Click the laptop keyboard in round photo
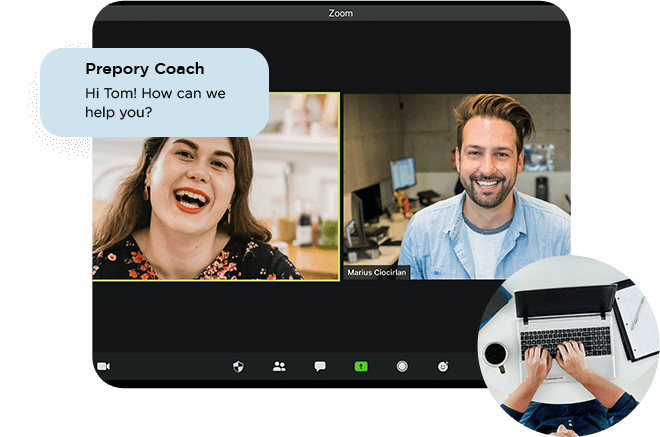Image resolution: width=660 pixels, height=437 pixels. [x=567, y=338]
